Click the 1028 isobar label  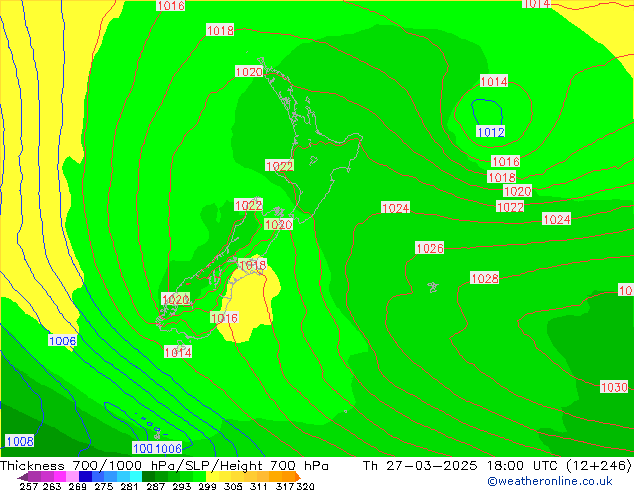484,278
